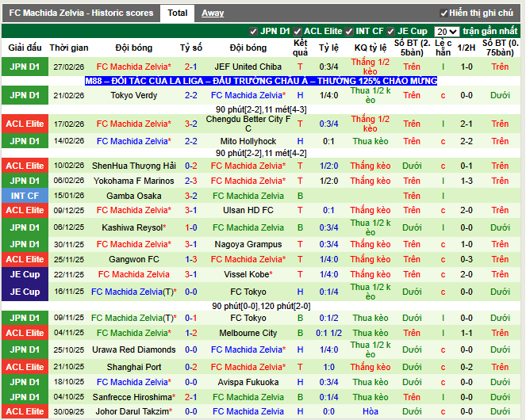Click the 'trận gần nhất' label

(x=490, y=31)
